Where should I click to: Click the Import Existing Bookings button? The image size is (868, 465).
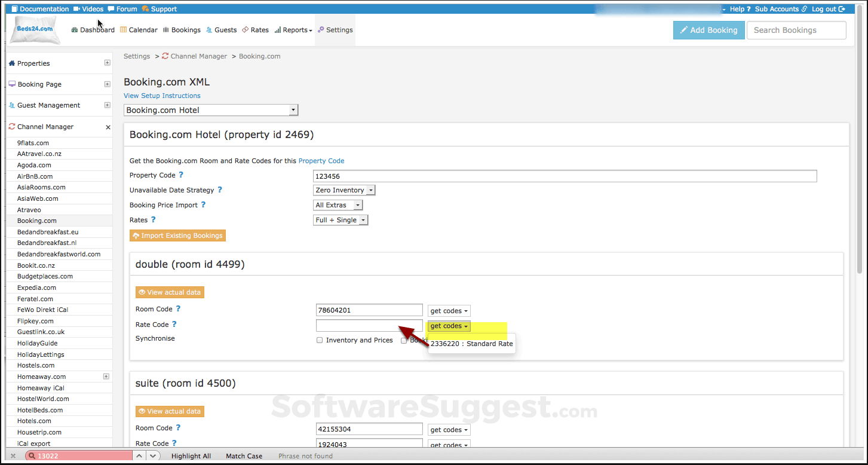point(177,235)
